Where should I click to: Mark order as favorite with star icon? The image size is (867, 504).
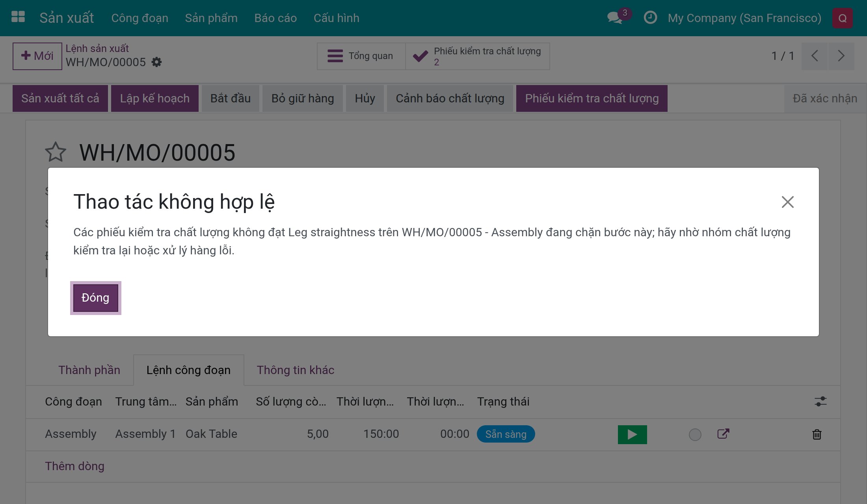click(56, 152)
